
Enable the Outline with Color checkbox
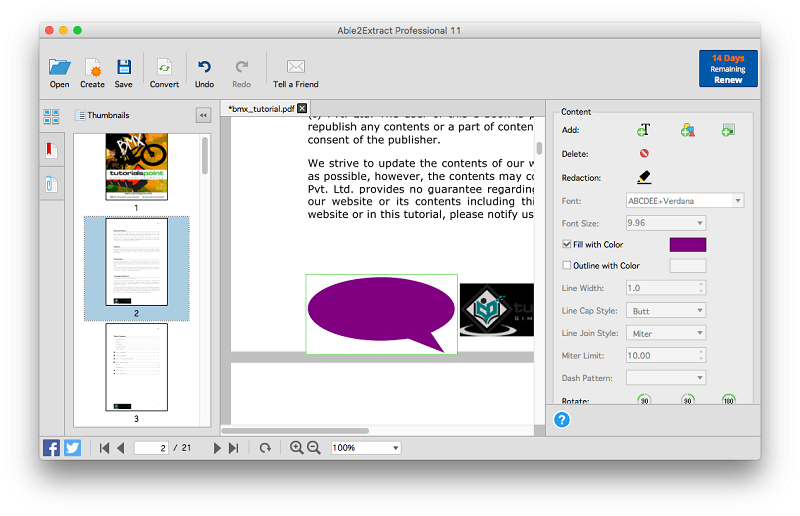566,265
